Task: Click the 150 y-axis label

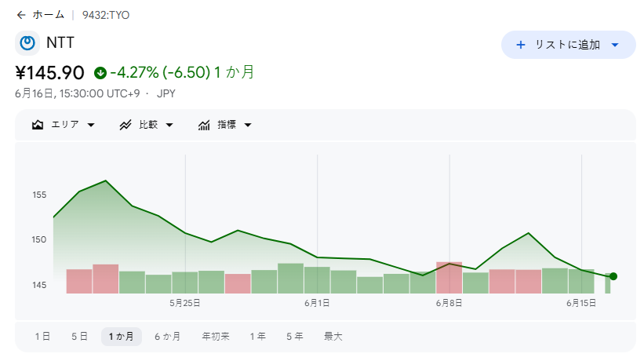Action: (39, 240)
